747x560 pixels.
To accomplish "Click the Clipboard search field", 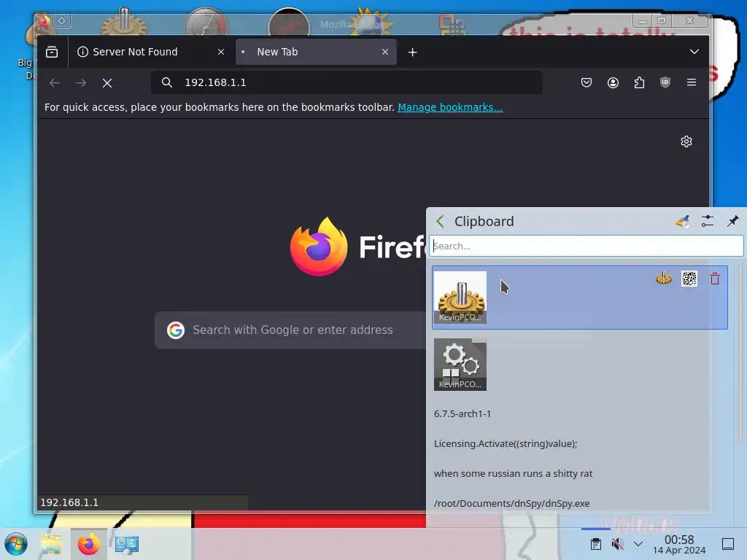I will 586,246.
